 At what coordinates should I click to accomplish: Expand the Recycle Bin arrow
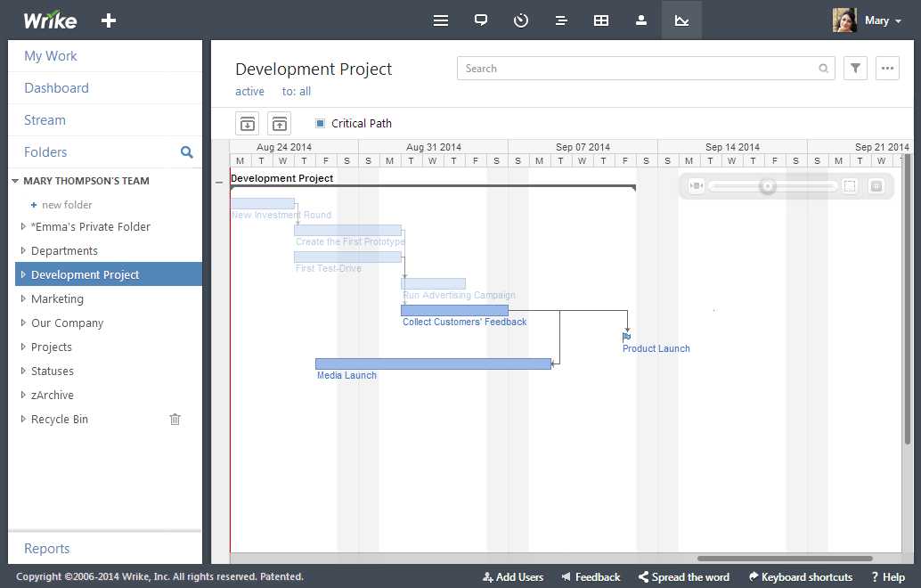coord(23,419)
